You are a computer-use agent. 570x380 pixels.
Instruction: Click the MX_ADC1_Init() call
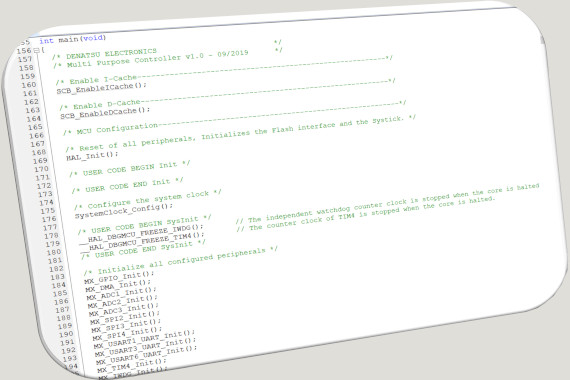point(121,294)
